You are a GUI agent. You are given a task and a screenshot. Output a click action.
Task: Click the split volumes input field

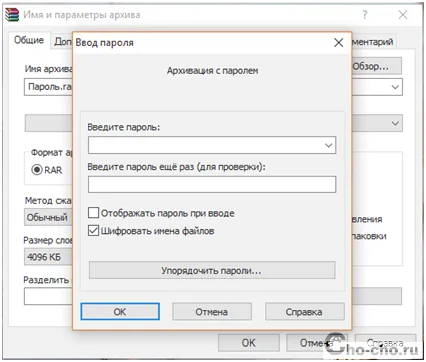(x=48, y=296)
